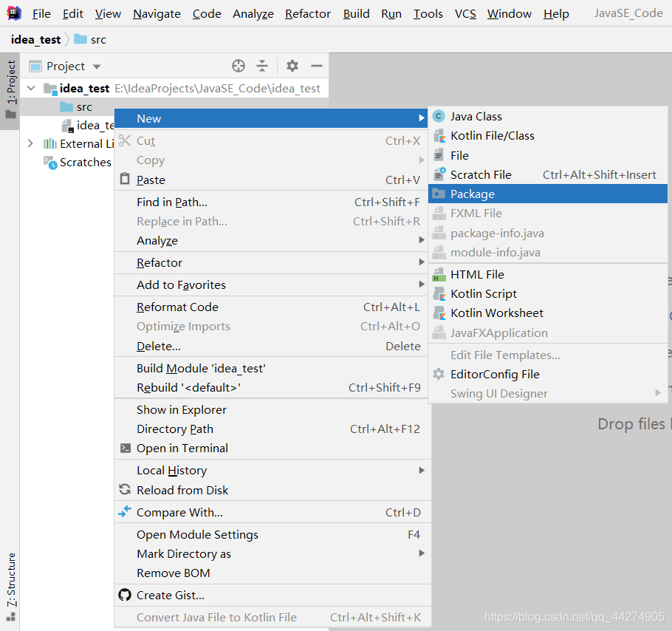Click the EditorConfig gear icon

click(439, 374)
